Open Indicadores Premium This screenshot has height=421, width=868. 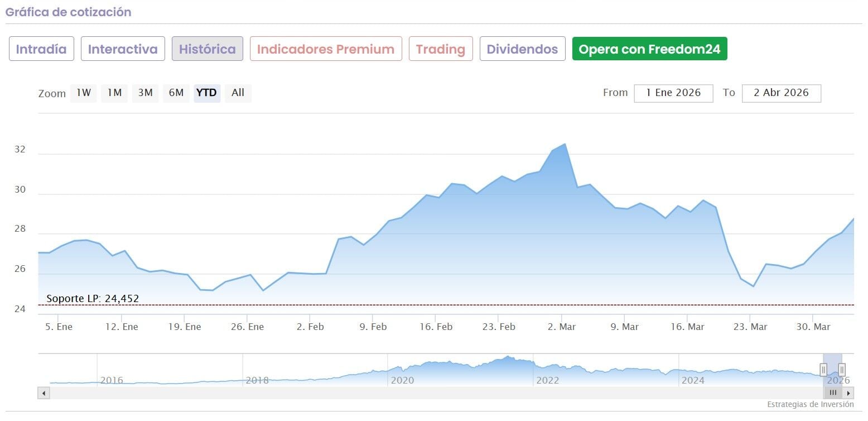[326, 49]
